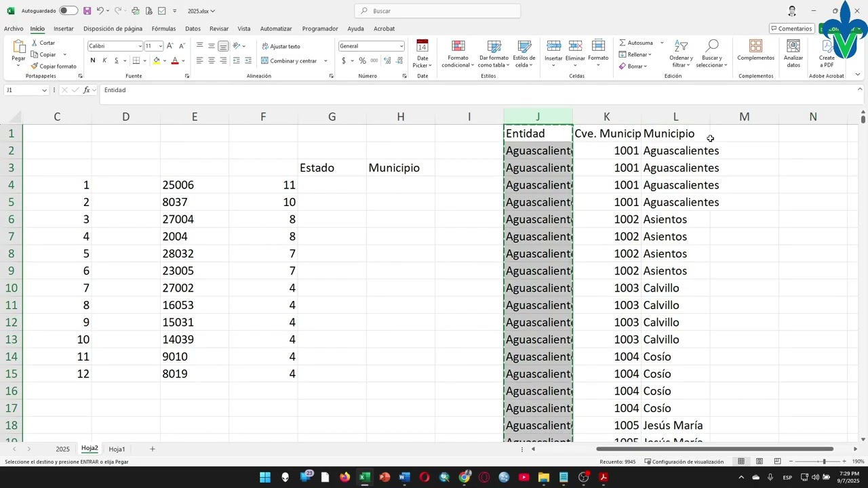
Task: Open Dar formato como tabla
Action: 494,53
